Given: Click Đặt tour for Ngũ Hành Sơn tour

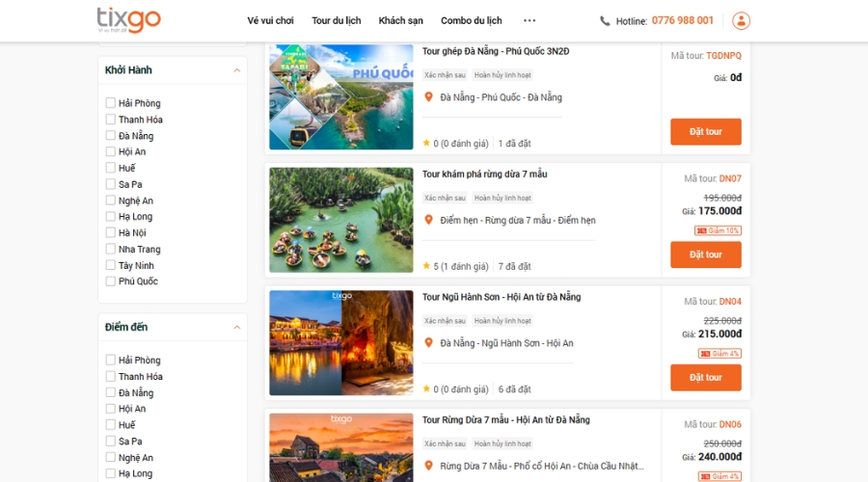Looking at the screenshot, I should (x=706, y=378).
